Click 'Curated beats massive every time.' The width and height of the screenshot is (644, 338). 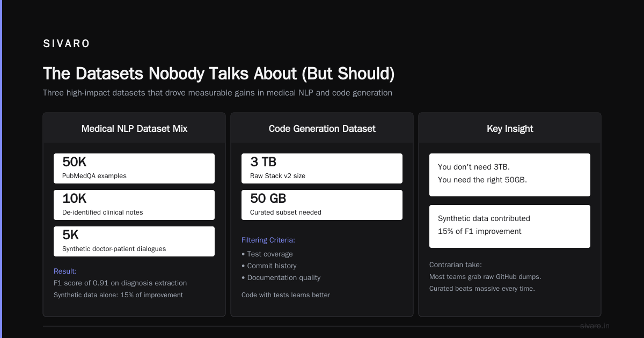tap(482, 289)
